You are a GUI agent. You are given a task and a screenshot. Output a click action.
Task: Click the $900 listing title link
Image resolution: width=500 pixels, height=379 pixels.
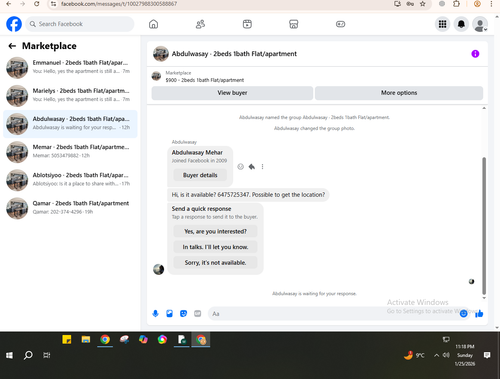205,80
